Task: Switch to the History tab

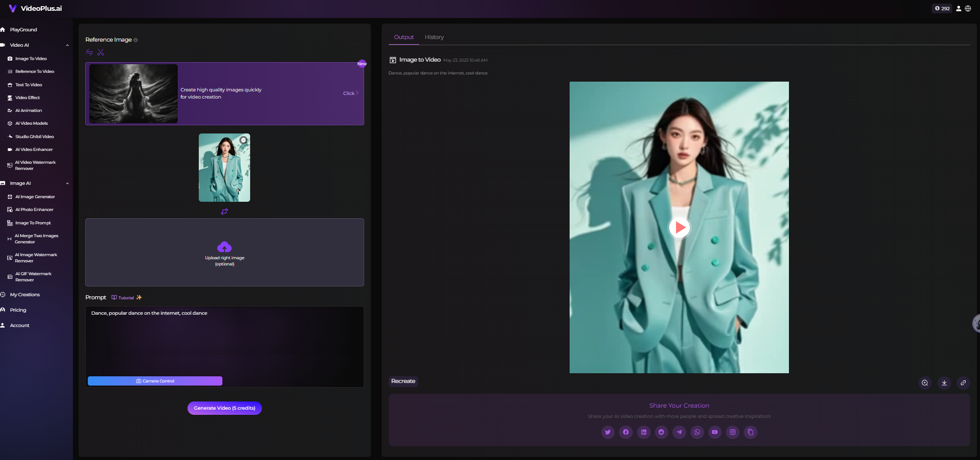Action: point(434,37)
